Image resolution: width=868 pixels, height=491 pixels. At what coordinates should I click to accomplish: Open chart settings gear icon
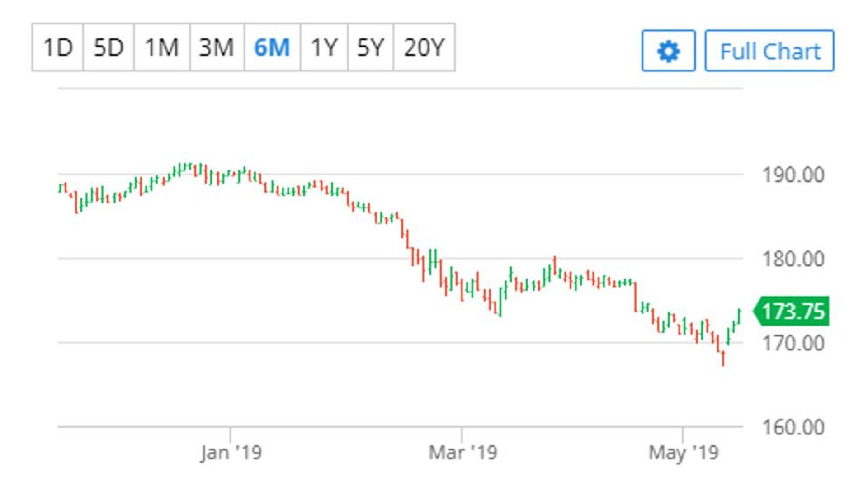point(668,51)
